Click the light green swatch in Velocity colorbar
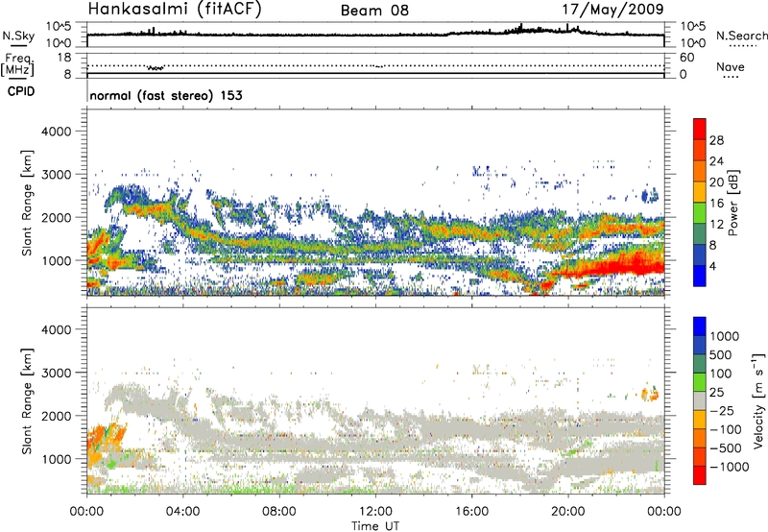The image size is (768, 532). (700, 382)
